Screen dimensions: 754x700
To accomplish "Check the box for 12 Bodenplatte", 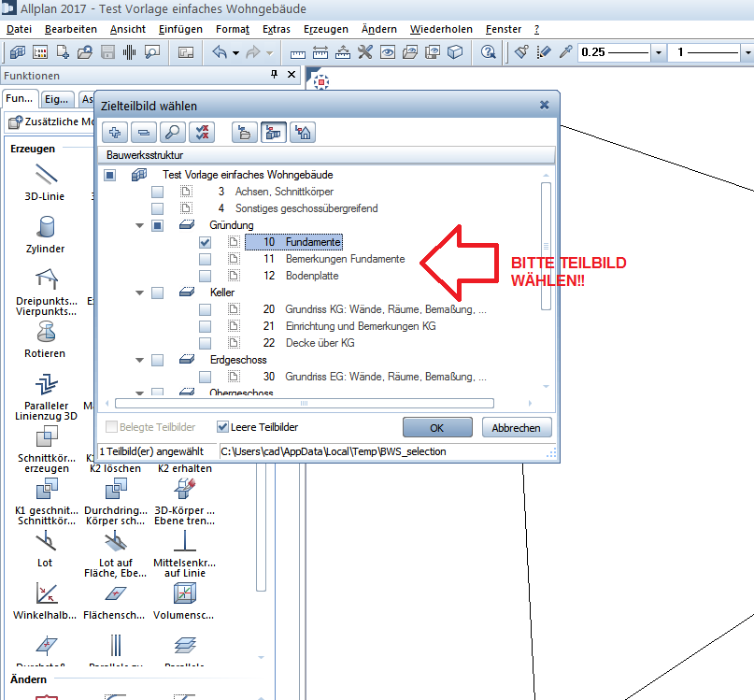I will (x=206, y=276).
